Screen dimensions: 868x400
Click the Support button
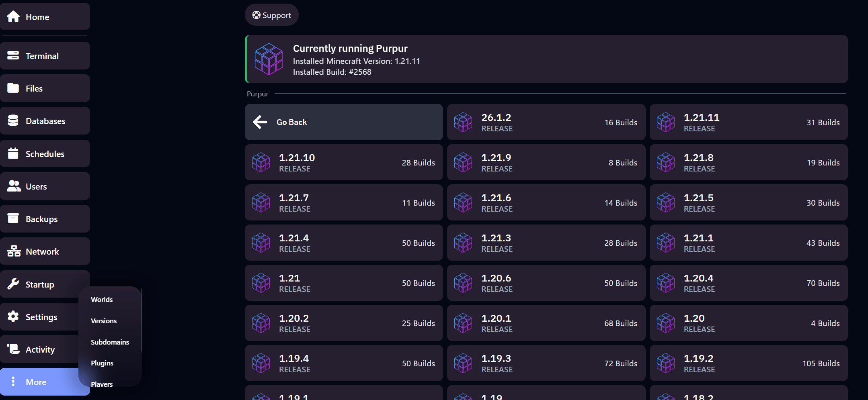pos(272,15)
